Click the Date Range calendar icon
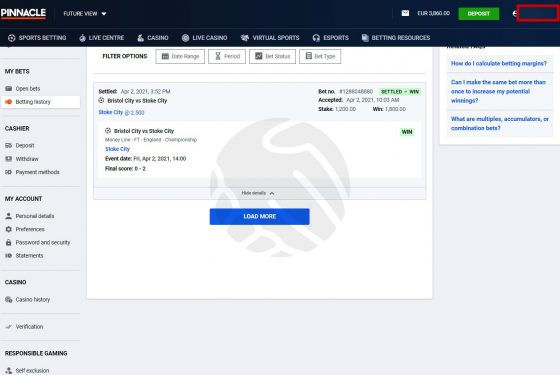 (x=165, y=56)
